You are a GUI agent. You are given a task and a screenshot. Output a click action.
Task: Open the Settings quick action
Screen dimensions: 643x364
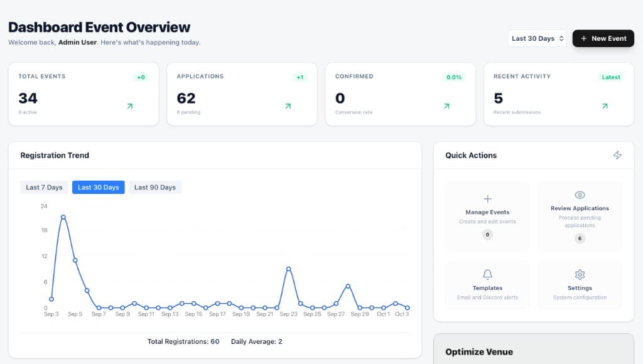point(580,284)
